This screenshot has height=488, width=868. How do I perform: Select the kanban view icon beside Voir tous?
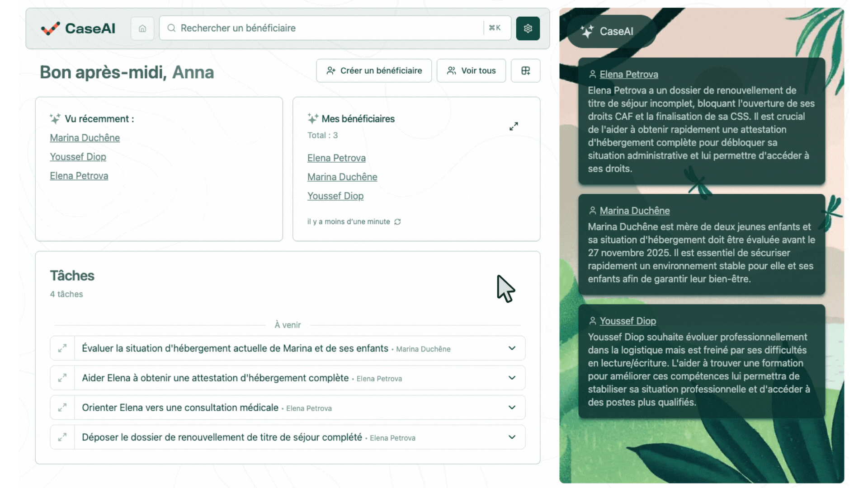pos(525,70)
